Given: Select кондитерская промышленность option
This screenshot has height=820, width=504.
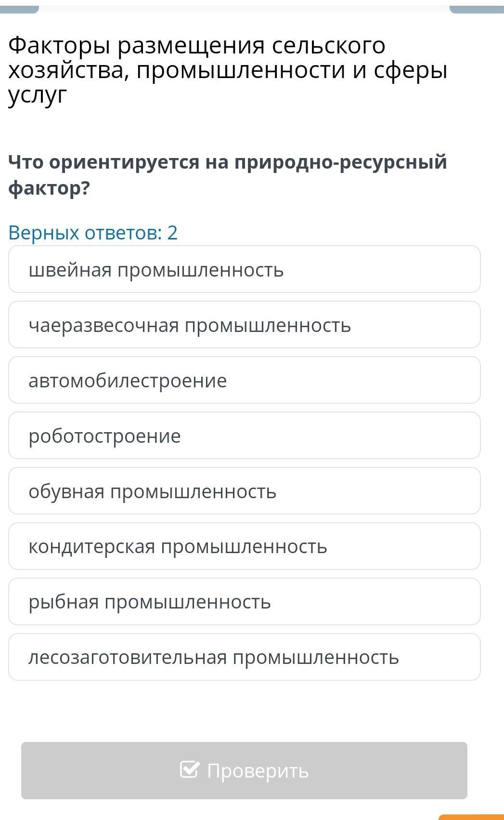Looking at the screenshot, I should click(244, 546).
